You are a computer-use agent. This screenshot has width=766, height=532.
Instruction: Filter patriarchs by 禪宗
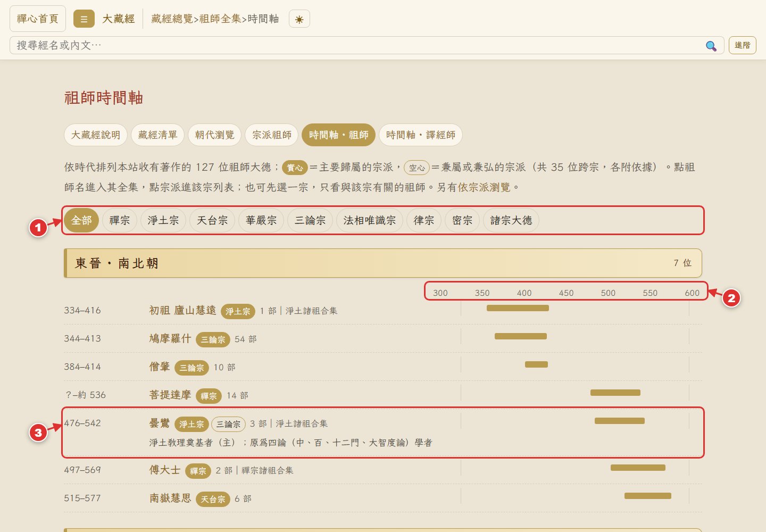(120, 220)
